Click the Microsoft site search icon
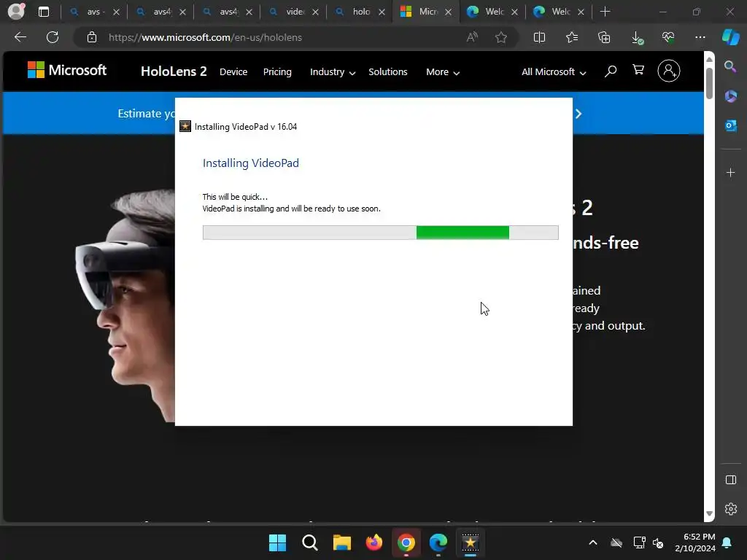The width and height of the screenshot is (747, 560). tap(611, 71)
